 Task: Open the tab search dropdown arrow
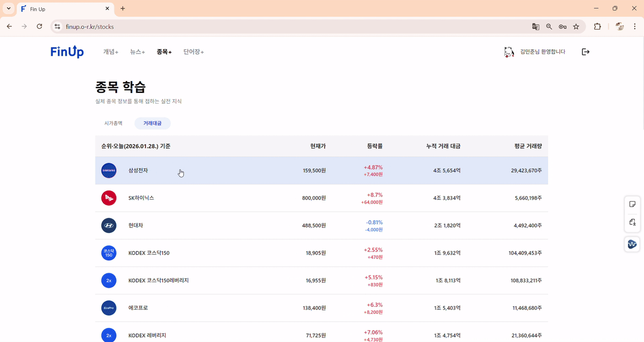pos(9,9)
